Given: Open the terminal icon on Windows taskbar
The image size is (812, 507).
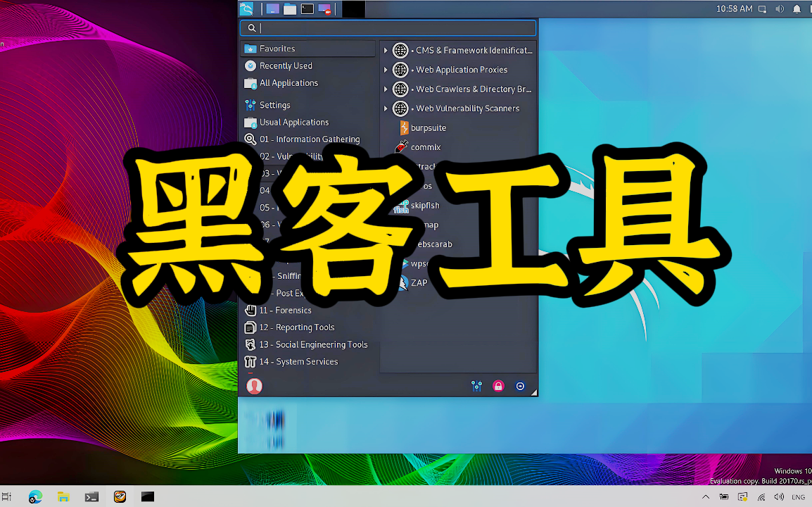Looking at the screenshot, I should pyautogui.click(x=91, y=496).
